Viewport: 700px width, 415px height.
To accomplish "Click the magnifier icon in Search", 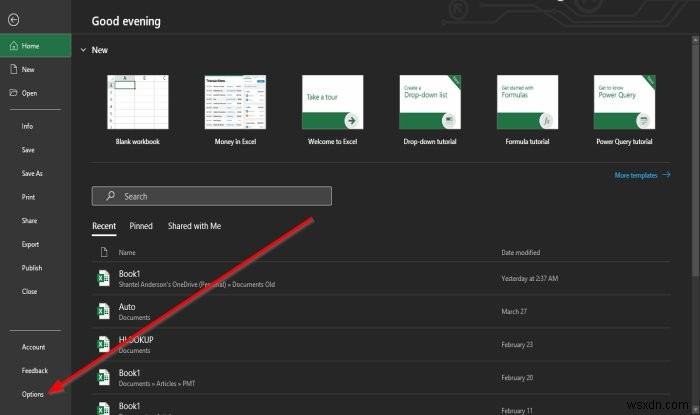I will [110, 196].
